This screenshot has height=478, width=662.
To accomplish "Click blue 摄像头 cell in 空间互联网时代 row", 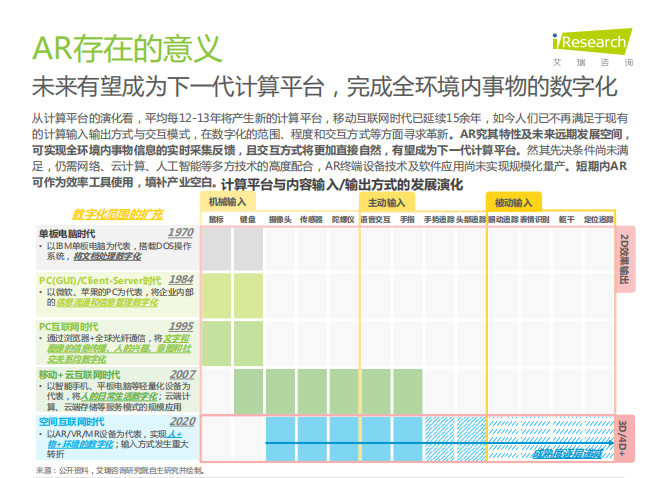I will click(x=280, y=438).
